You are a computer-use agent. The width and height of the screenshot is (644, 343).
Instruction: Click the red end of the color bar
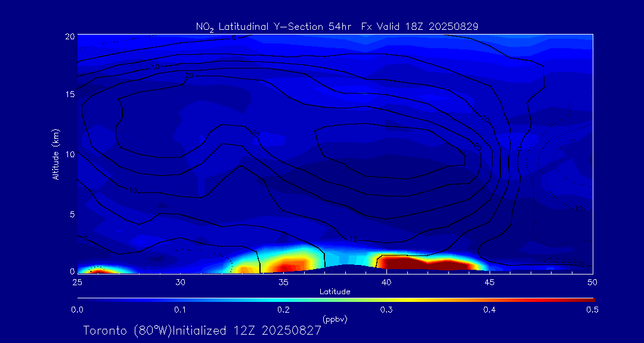click(587, 299)
